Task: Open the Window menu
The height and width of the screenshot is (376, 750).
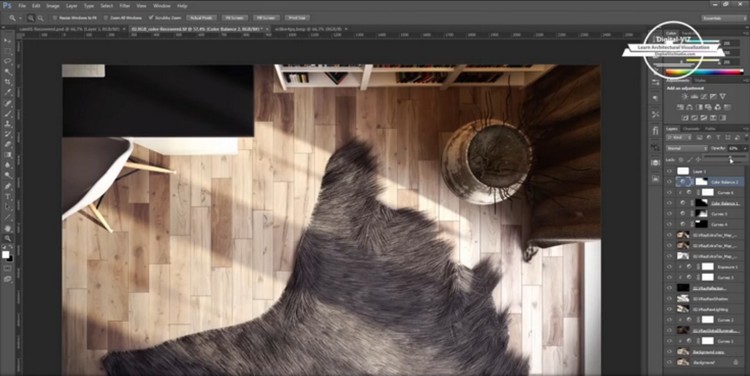Action: pyautogui.click(x=162, y=6)
